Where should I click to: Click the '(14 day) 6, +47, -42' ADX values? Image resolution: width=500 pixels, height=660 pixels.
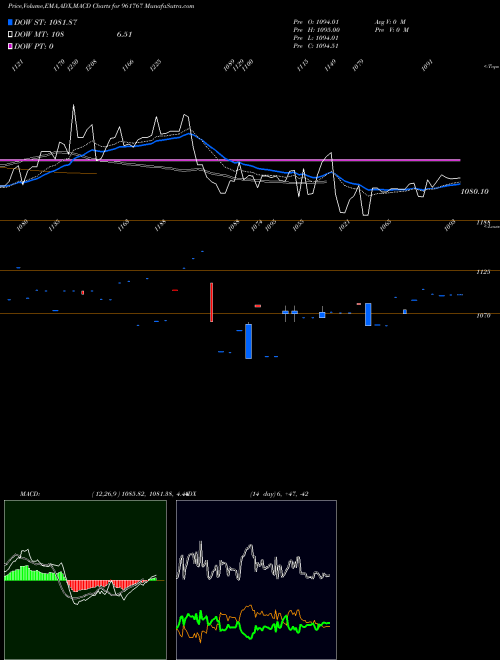[x=279, y=494]
